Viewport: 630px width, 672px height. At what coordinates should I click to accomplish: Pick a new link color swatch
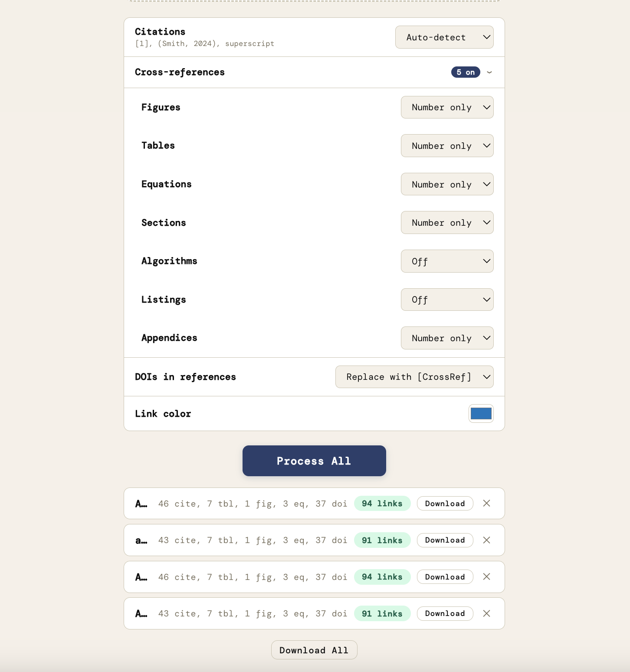pyautogui.click(x=481, y=414)
